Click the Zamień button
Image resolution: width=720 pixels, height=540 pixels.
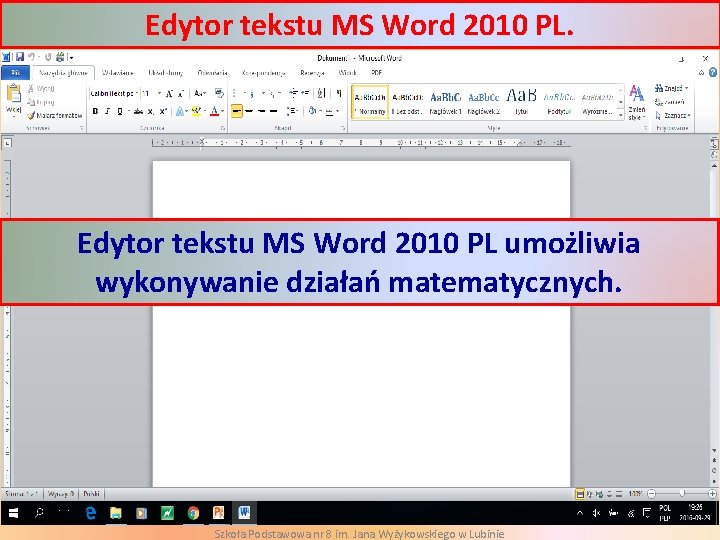(669, 102)
